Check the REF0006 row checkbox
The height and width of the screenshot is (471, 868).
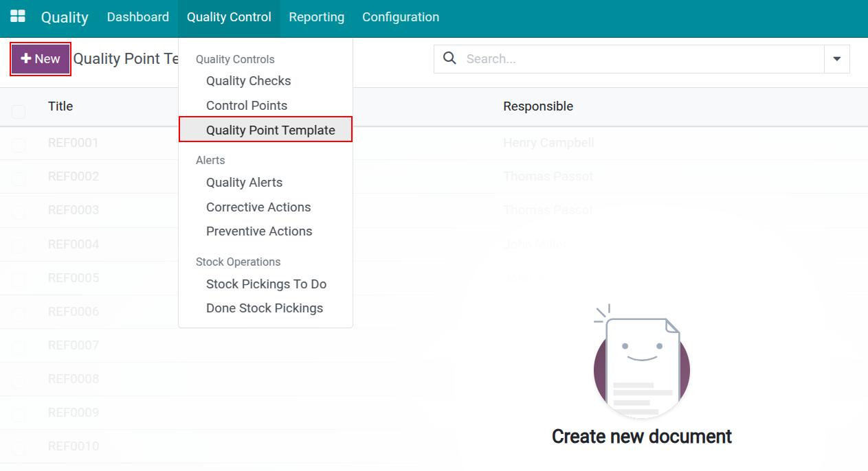19,313
